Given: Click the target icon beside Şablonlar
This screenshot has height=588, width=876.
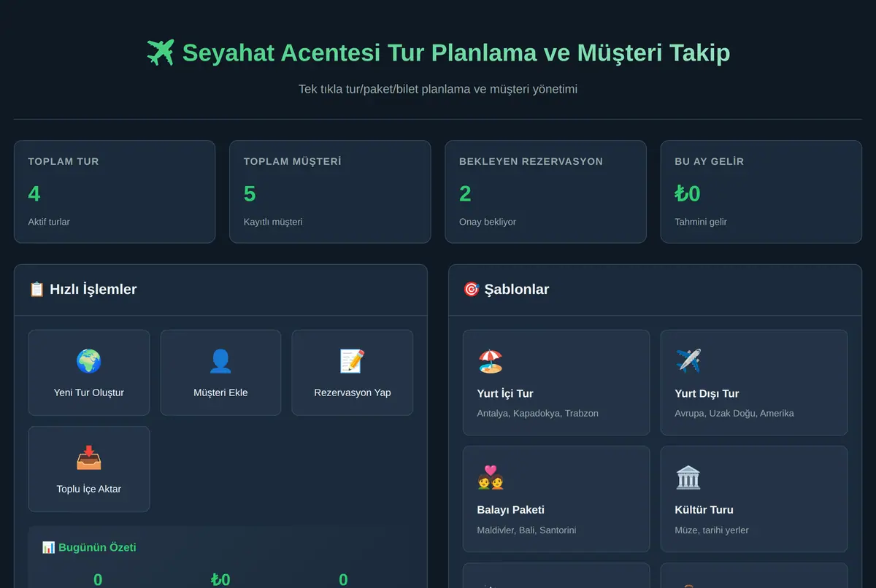Looking at the screenshot, I should coord(471,290).
